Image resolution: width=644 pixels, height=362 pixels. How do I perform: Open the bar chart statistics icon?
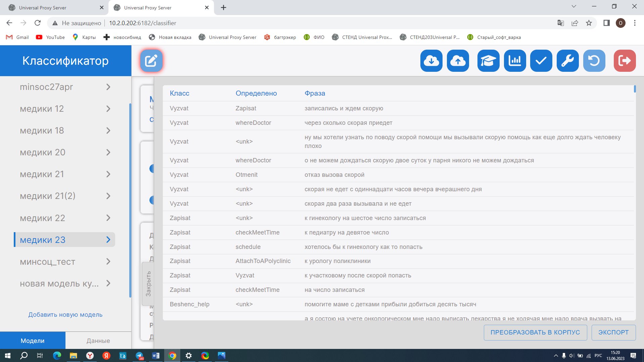point(515,61)
